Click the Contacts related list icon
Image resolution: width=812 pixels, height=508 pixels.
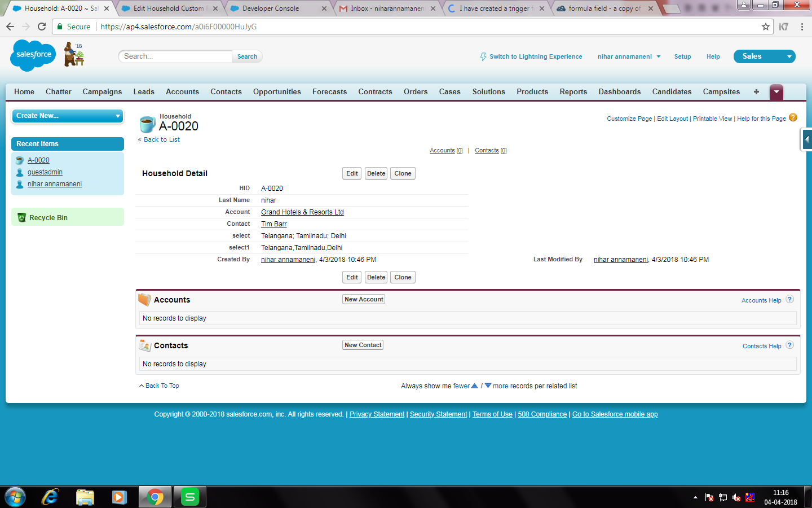pos(145,345)
